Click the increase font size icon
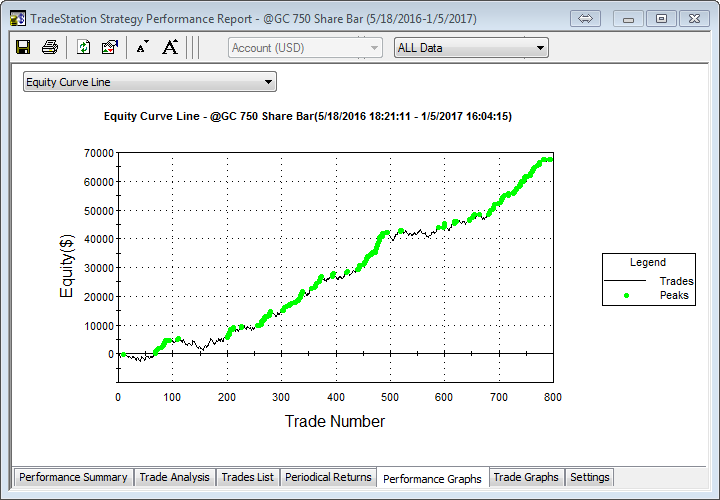The image size is (720, 500). (x=170, y=47)
